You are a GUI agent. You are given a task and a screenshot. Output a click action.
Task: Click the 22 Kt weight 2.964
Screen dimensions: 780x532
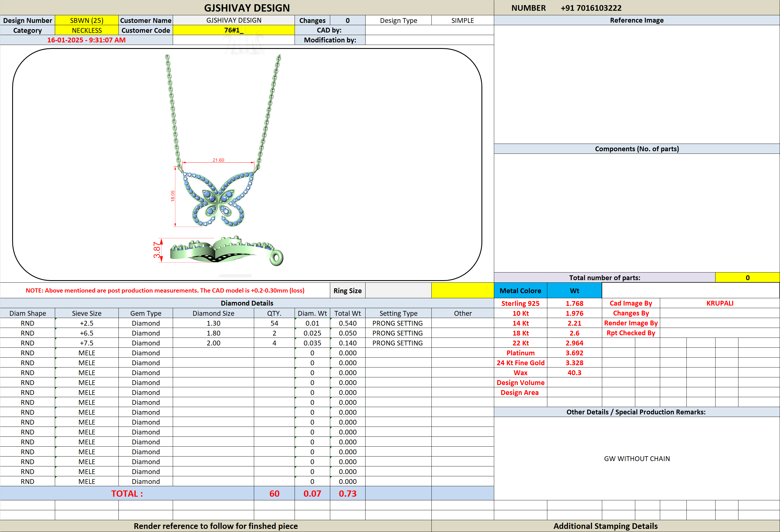(x=574, y=343)
